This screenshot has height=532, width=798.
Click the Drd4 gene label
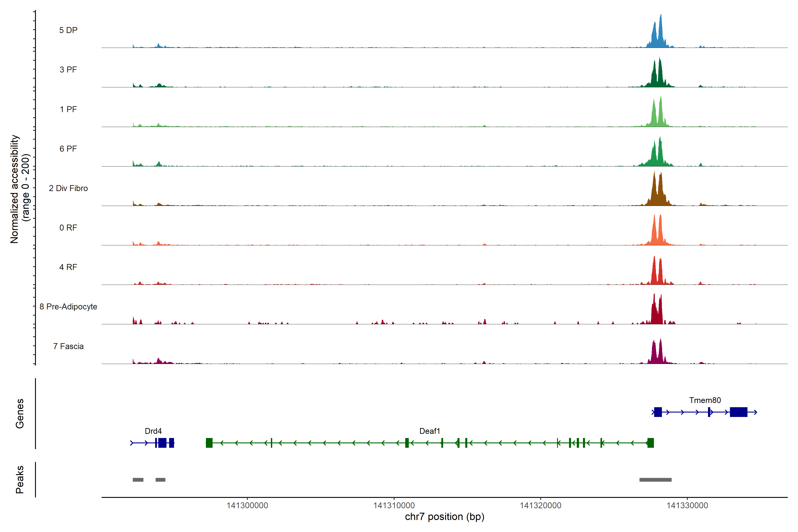tap(153, 431)
